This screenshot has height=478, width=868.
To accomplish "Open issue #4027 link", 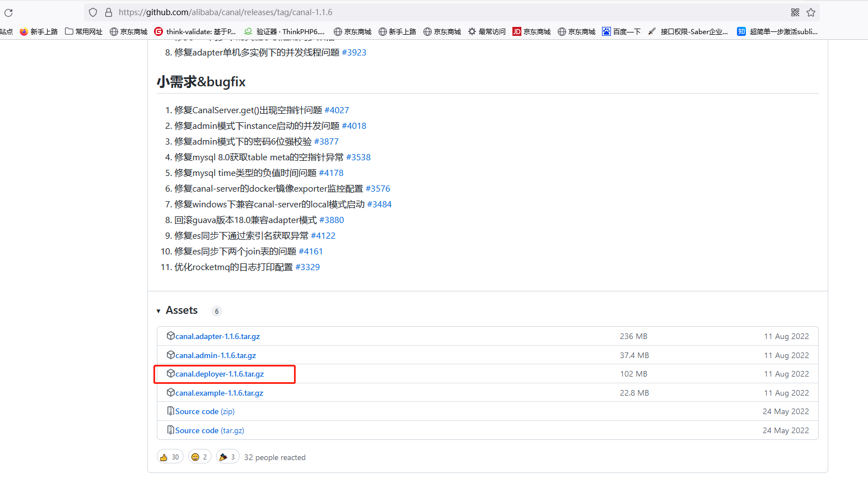I will 337,110.
